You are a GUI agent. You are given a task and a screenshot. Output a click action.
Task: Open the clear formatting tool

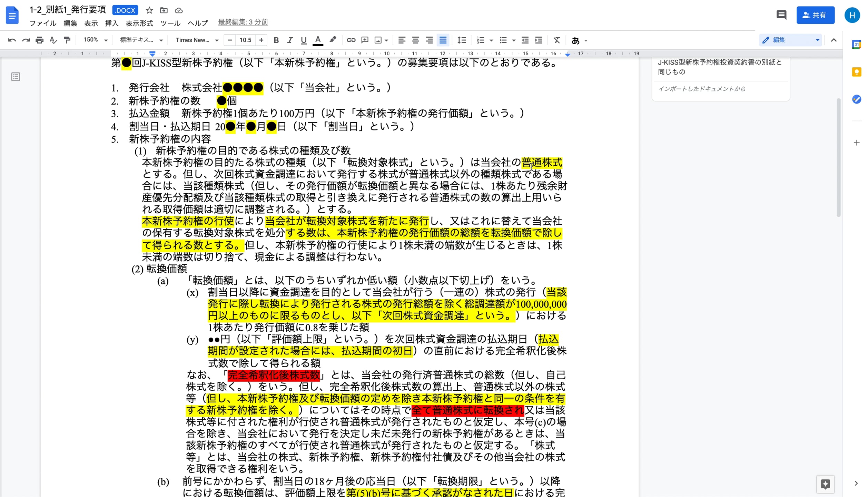pyautogui.click(x=557, y=40)
